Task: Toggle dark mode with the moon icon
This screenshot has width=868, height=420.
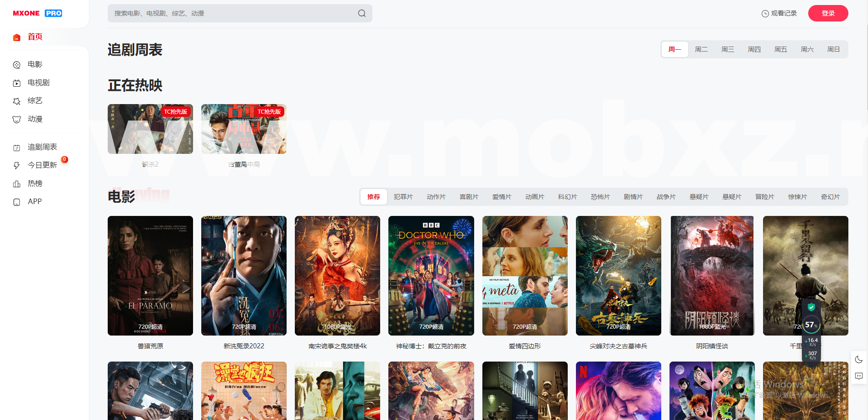Action: 859,359
